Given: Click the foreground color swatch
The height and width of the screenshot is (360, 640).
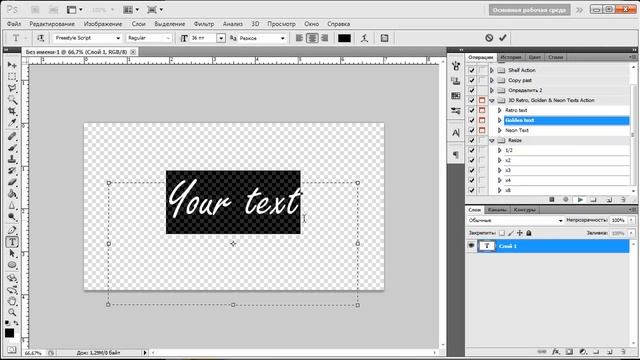Looking at the screenshot, I should click(9, 333).
